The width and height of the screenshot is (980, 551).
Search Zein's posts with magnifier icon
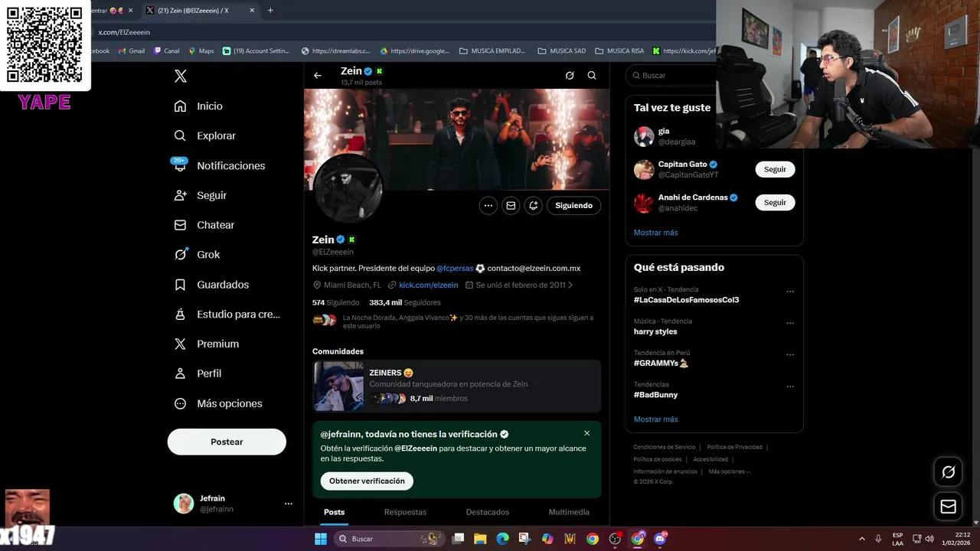coord(592,76)
